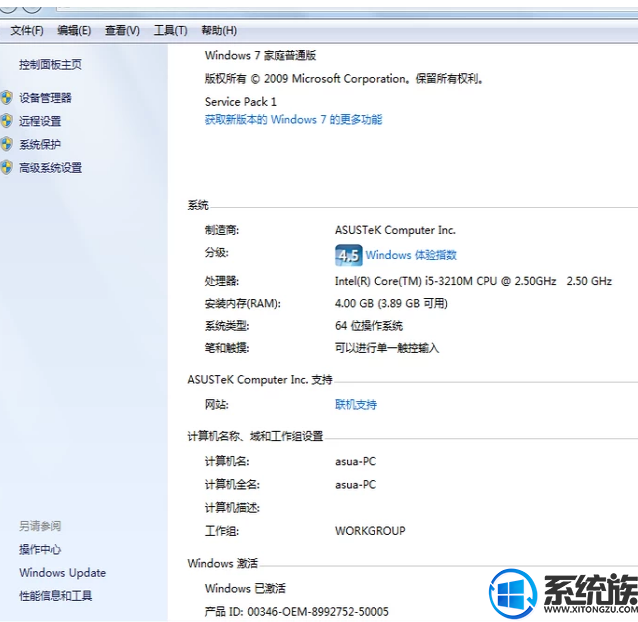This screenshot has width=638, height=622.
Task: Select the copyright line 版权所有 2009 Microsoft
Action: [344, 79]
